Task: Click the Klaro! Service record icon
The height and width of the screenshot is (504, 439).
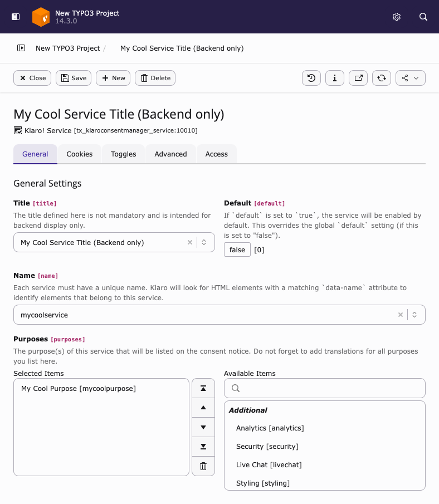Action: pyautogui.click(x=18, y=130)
